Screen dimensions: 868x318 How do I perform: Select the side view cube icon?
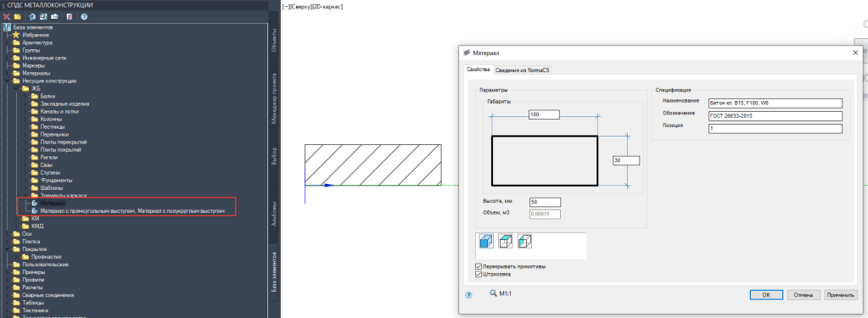[x=524, y=242]
